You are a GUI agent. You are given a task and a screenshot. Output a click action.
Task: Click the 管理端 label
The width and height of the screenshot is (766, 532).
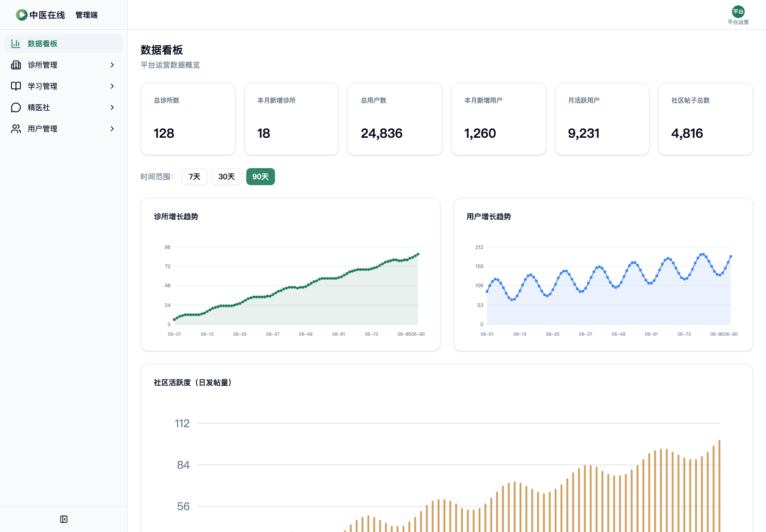pyautogui.click(x=87, y=15)
